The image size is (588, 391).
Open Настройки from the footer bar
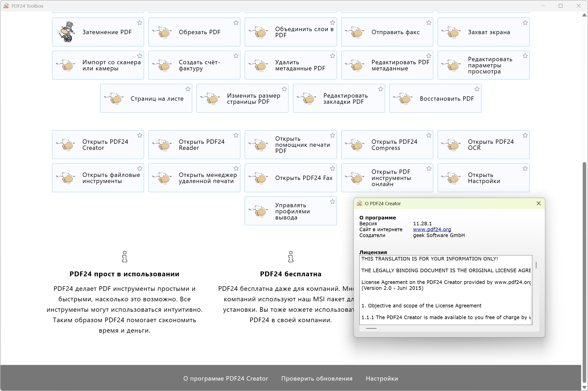[x=382, y=379]
